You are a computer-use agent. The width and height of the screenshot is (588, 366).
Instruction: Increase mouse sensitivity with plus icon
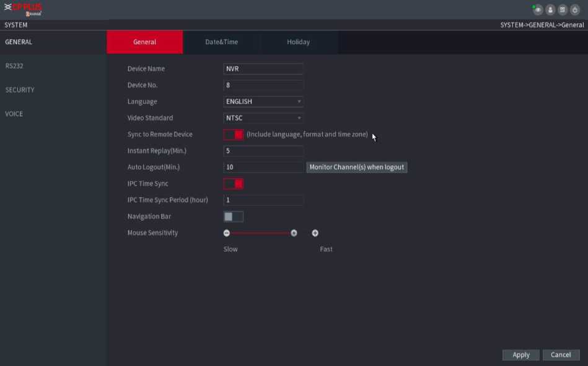click(315, 233)
